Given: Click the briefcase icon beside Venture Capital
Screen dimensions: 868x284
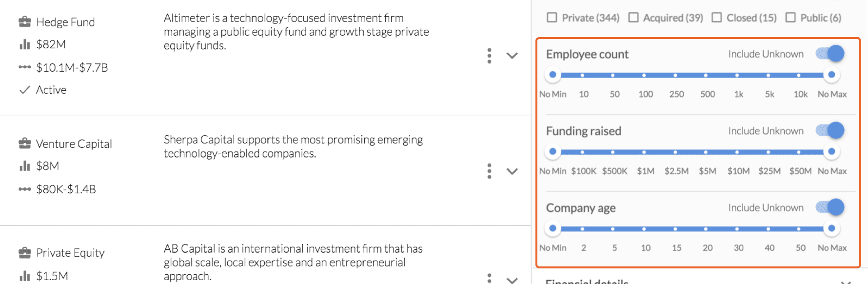Looking at the screenshot, I should (x=24, y=143).
